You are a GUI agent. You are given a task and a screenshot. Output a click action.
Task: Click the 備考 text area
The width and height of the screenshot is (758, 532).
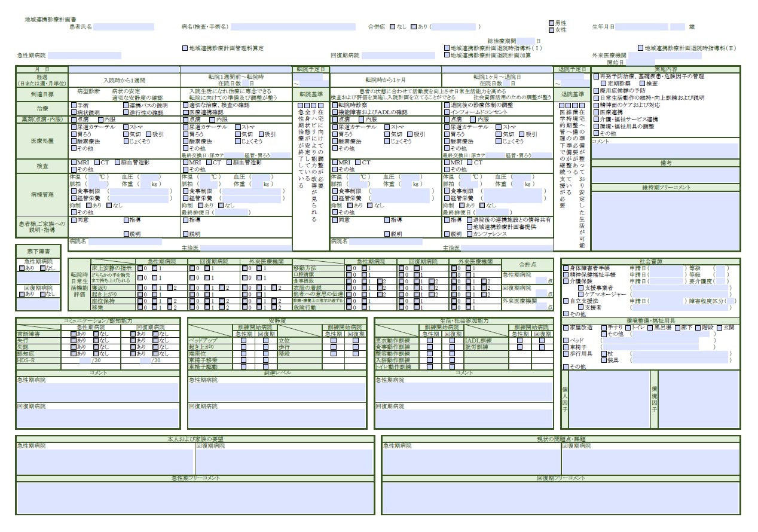pyautogui.click(x=665, y=175)
